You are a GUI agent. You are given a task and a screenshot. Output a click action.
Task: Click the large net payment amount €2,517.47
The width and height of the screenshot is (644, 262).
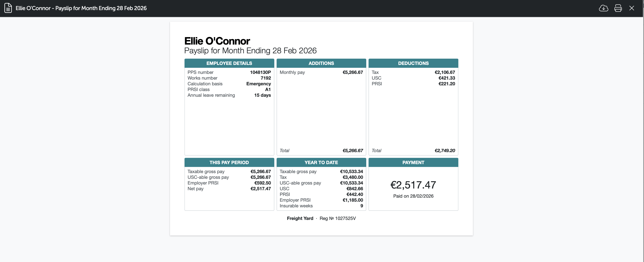413,185
